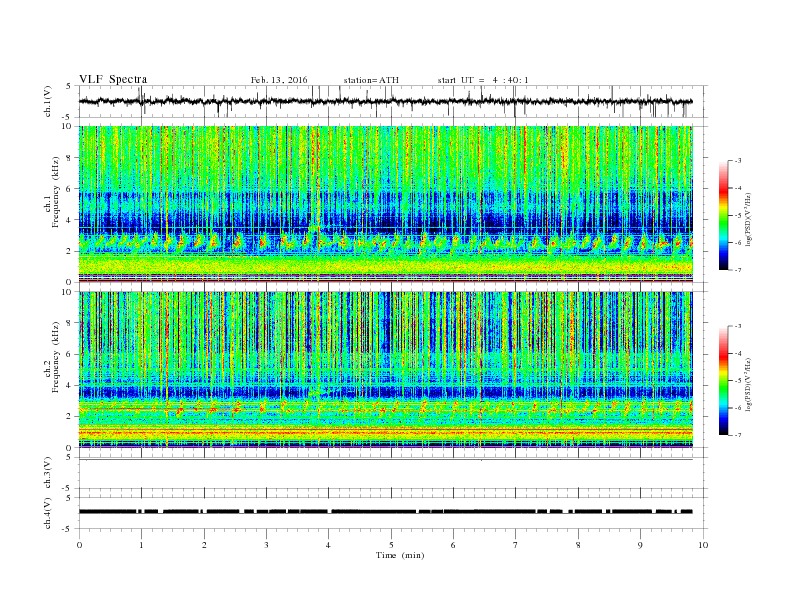The image size is (792, 612).
Task: Click the time-axis tick label "1" at the bottom
Action: click(142, 545)
